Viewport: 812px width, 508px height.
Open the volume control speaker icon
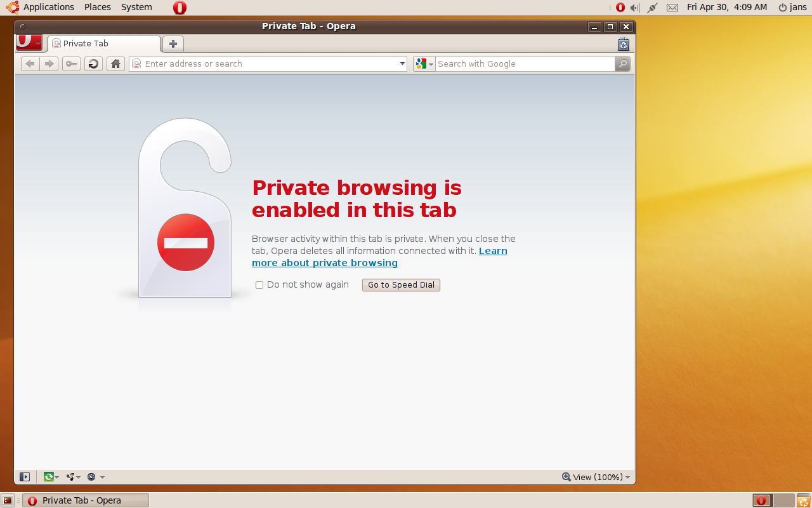(x=635, y=8)
